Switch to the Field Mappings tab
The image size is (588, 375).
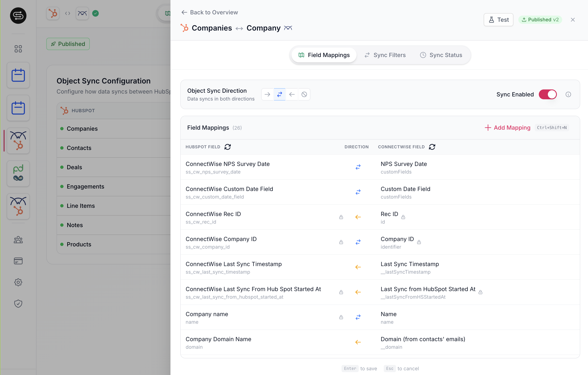coord(324,55)
